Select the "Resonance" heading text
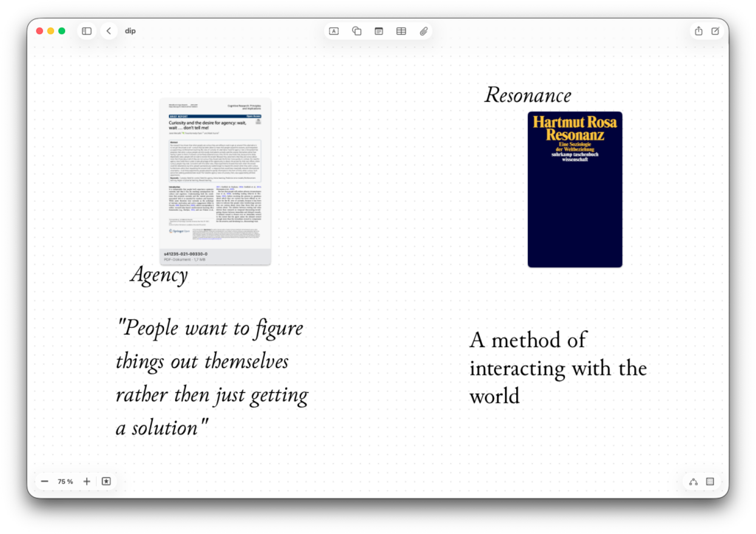Image resolution: width=756 pixels, height=534 pixels. (527, 95)
